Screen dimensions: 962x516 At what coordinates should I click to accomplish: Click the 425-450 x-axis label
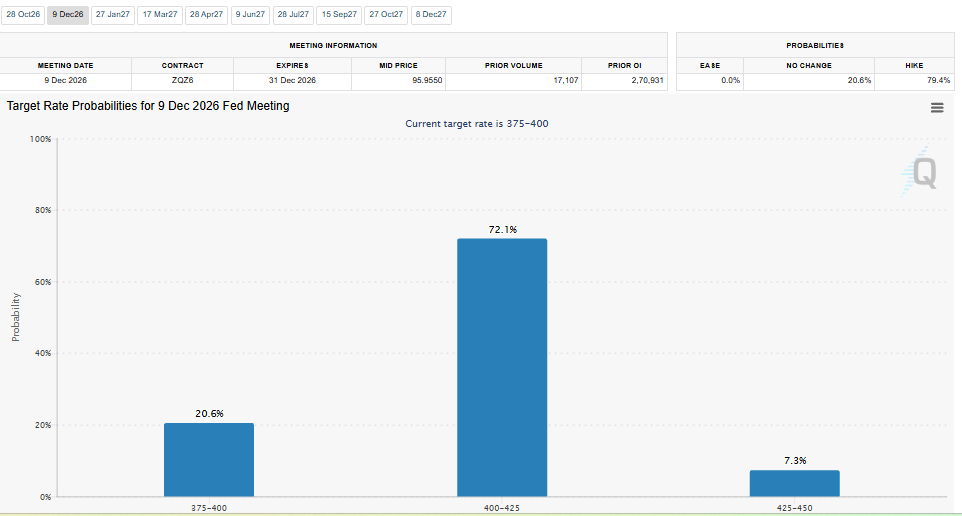(795, 508)
